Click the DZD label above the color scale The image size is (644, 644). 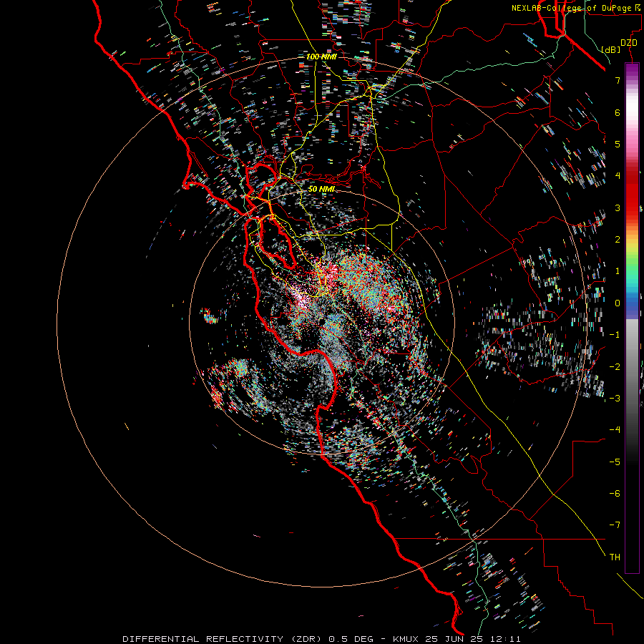click(629, 43)
